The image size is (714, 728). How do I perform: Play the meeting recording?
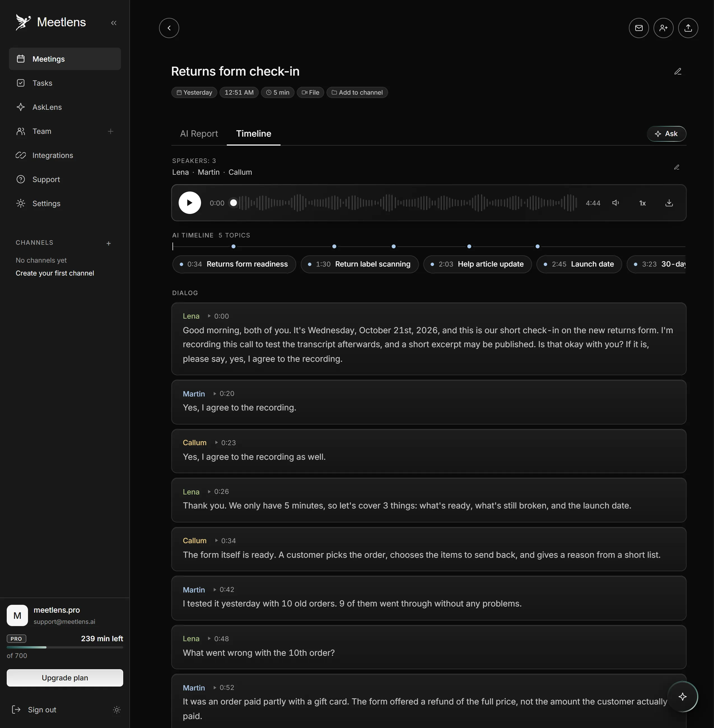190,202
